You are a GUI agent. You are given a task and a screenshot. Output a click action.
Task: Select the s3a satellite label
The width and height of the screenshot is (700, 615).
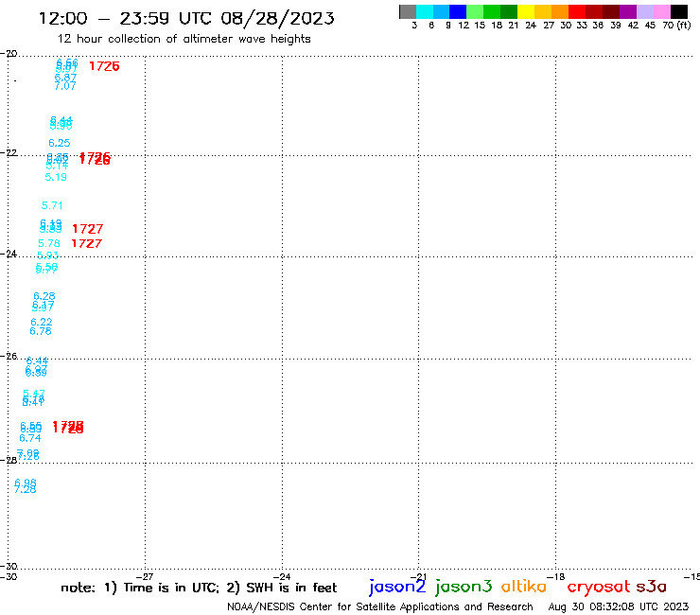tap(651, 587)
